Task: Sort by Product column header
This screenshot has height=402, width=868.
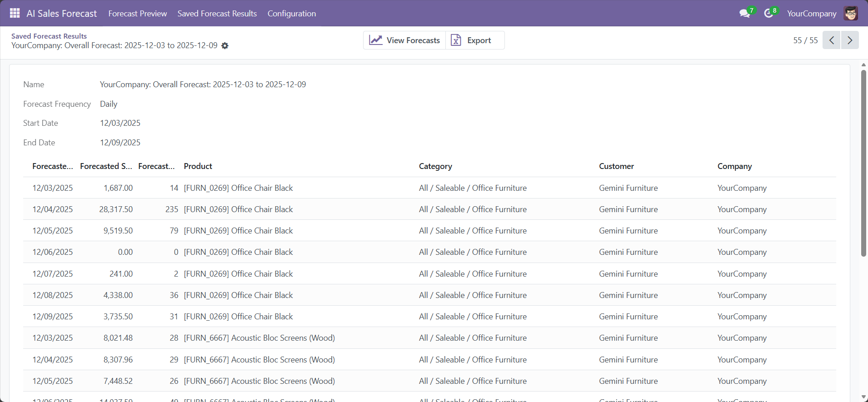Action: [198, 166]
